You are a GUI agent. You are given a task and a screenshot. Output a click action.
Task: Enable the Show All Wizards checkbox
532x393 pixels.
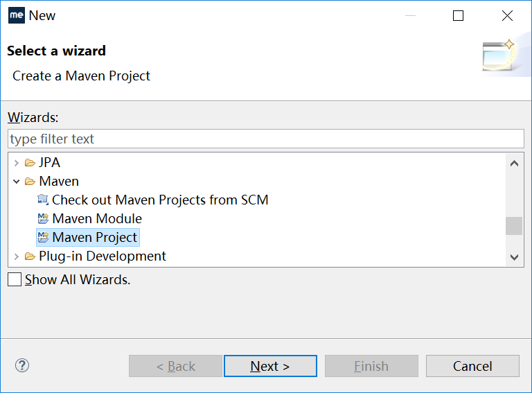click(x=15, y=279)
